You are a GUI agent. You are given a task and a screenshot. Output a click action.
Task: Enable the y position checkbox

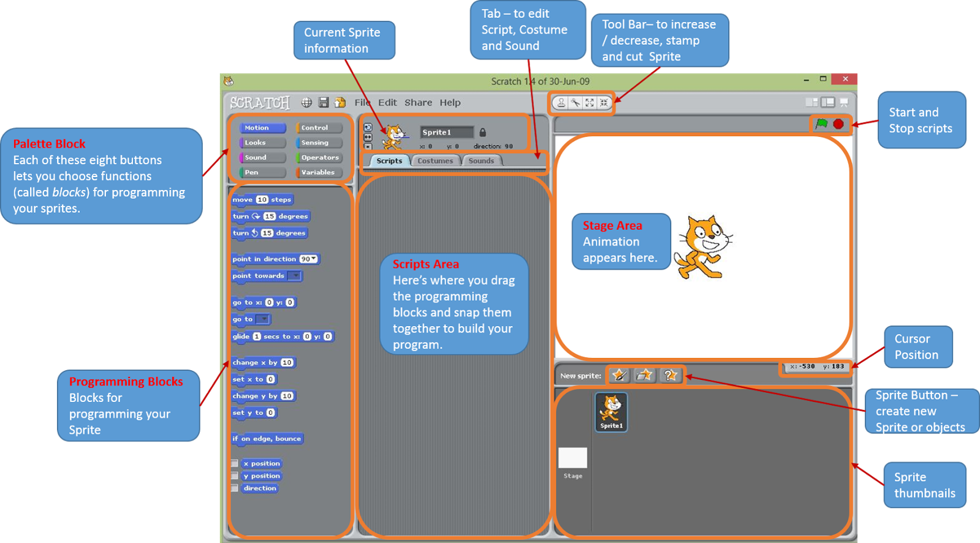tap(235, 476)
